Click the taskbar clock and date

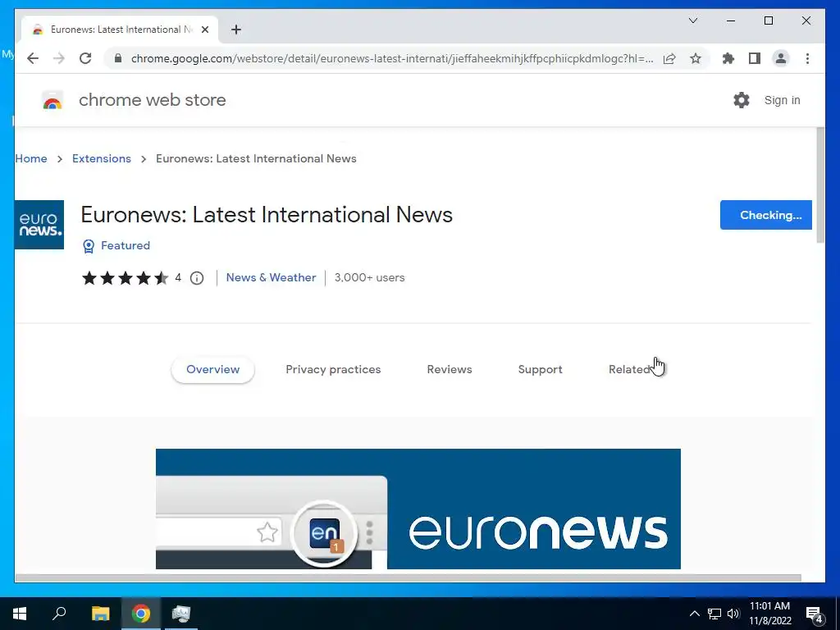(x=769, y=614)
